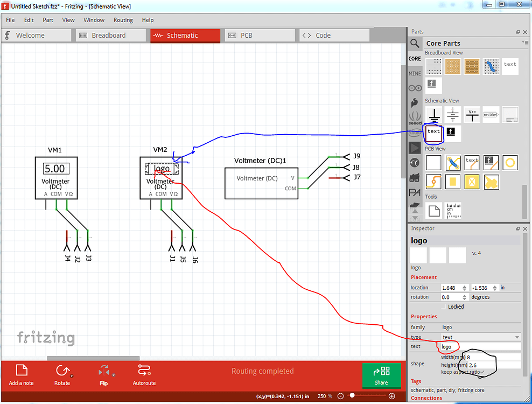Screen dimensions: 532x404
Task: Open the Core Parts panel options menu
Action: tap(526, 43)
